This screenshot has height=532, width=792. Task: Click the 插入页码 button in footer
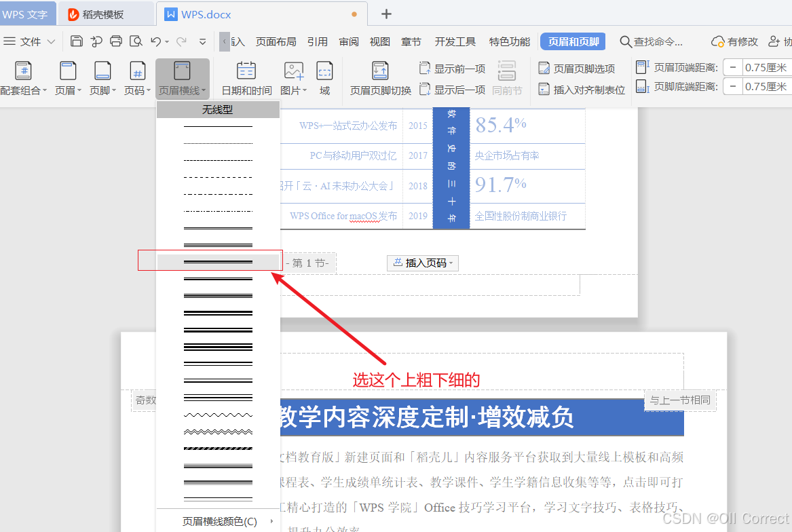pos(423,263)
